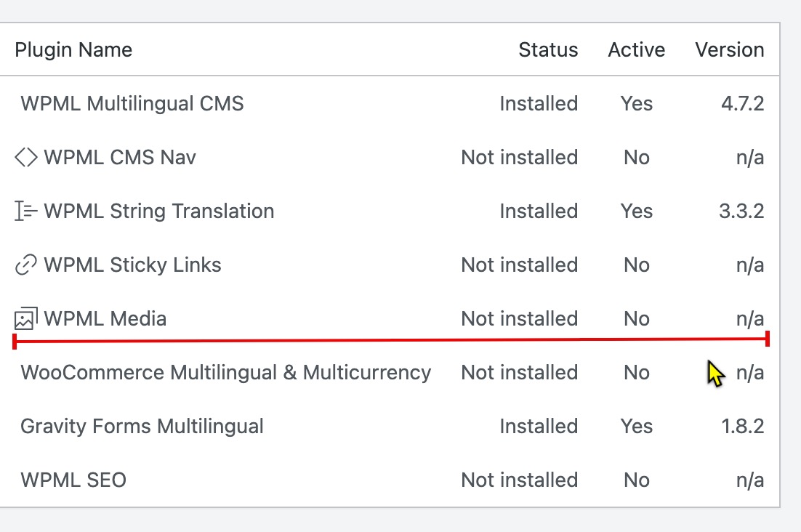This screenshot has width=801, height=532.
Task: Select the WPML SEO plugin name
Action: click(x=73, y=480)
